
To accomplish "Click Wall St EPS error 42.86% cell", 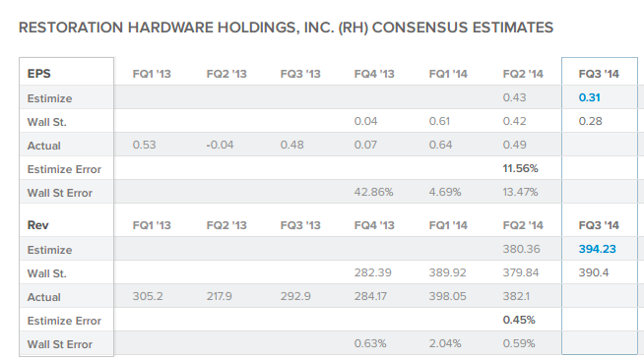I will point(373,192).
